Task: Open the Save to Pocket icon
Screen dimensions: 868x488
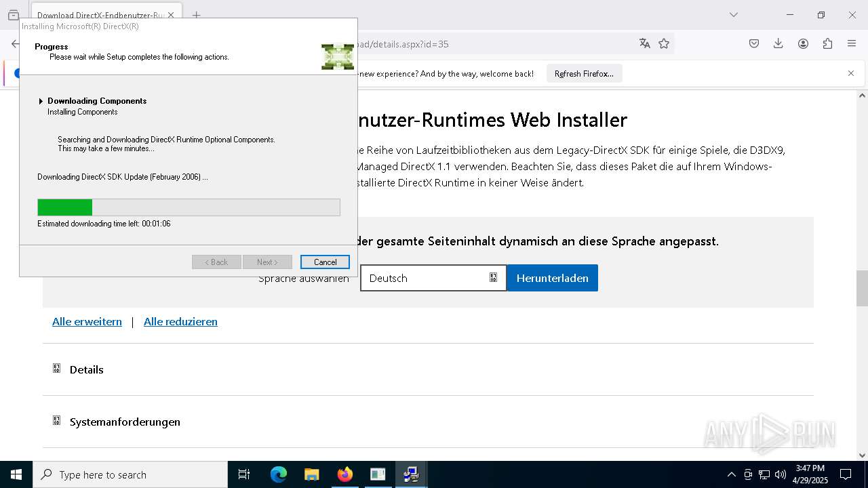Action: click(x=754, y=43)
